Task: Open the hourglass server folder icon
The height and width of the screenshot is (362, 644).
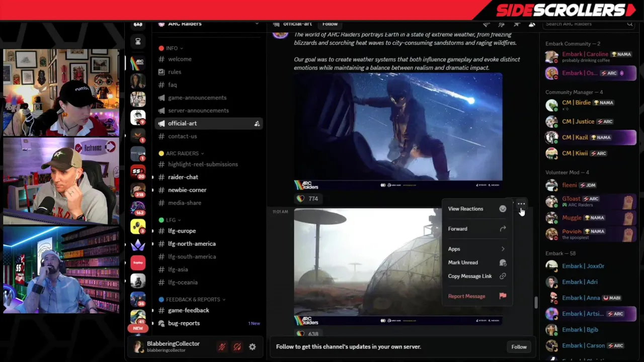Action: pyautogui.click(x=138, y=42)
